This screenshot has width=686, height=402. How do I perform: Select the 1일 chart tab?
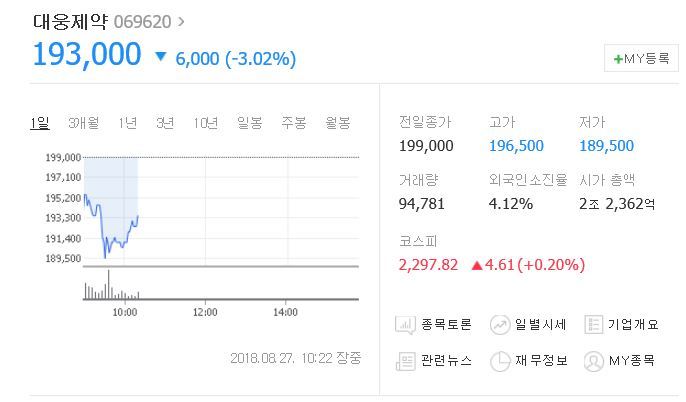(39, 123)
